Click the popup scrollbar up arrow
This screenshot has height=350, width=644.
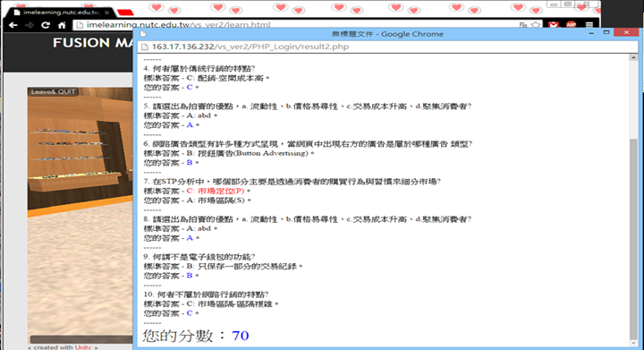(633, 57)
